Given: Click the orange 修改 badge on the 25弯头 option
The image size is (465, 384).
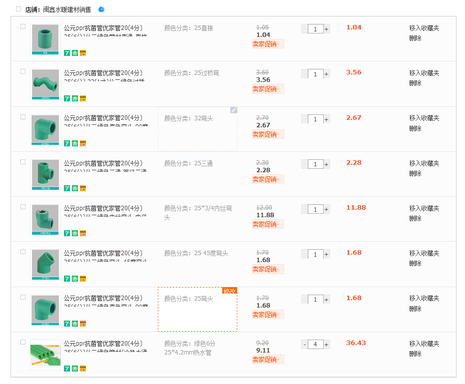Looking at the screenshot, I should pos(230,291).
